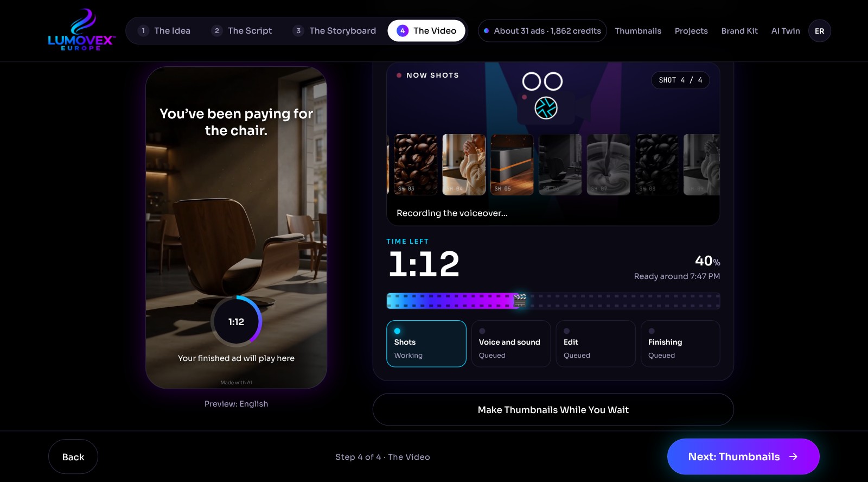Open Brand Kit
Image resolution: width=868 pixels, height=482 pixels.
coord(739,31)
